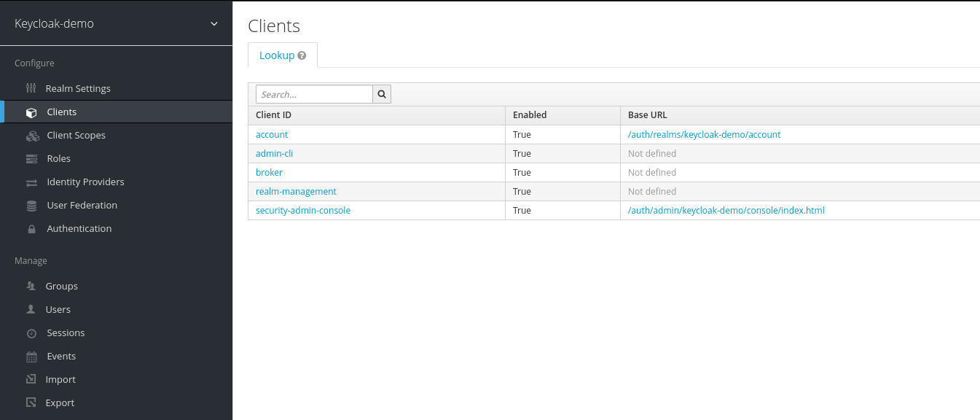Click the Configure section label
Viewport: 980px width, 420px height.
click(34, 63)
